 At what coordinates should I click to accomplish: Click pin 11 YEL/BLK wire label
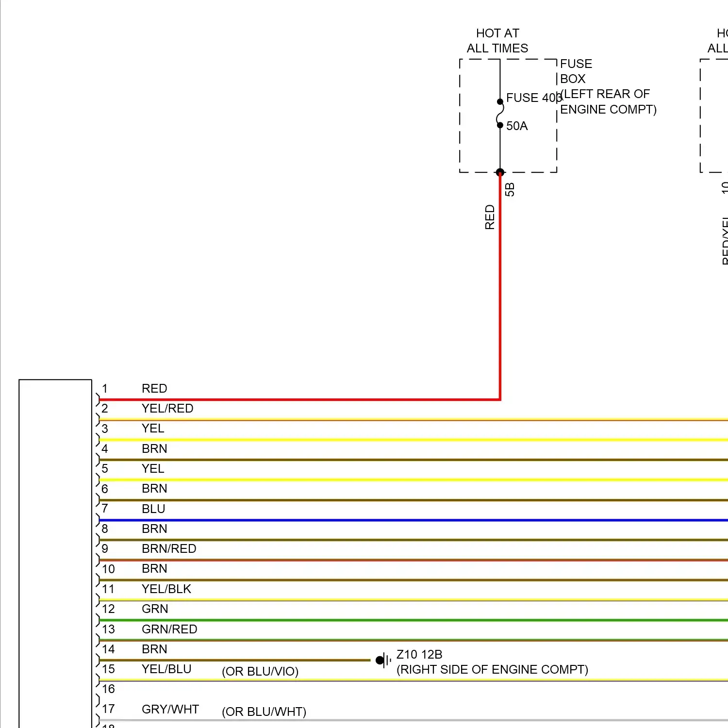(166, 589)
